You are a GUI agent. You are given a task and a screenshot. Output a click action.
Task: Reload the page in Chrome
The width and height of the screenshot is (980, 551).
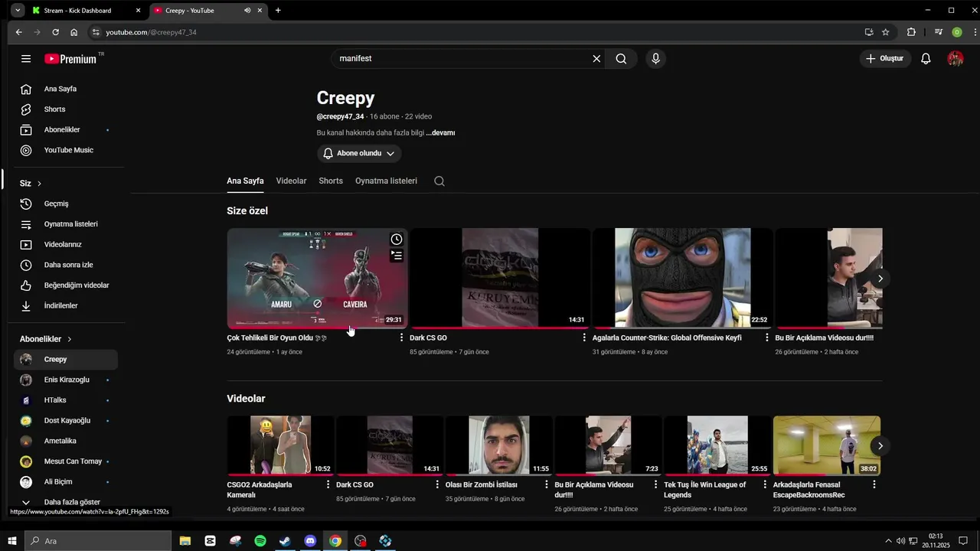click(55, 32)
